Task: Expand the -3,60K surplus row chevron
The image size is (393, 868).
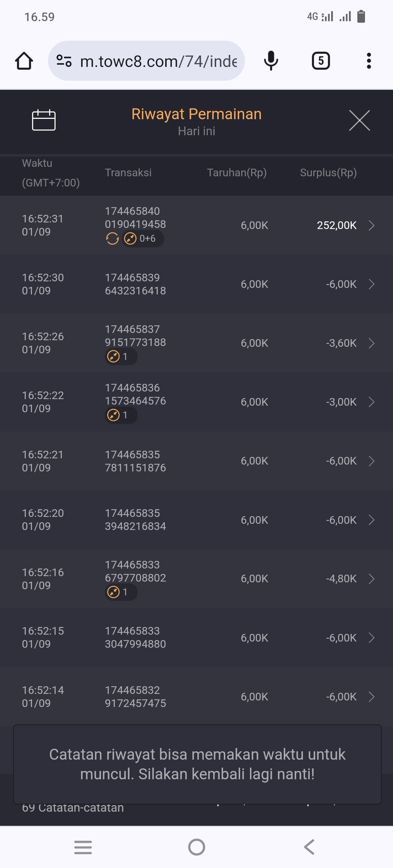Action: 372,343
